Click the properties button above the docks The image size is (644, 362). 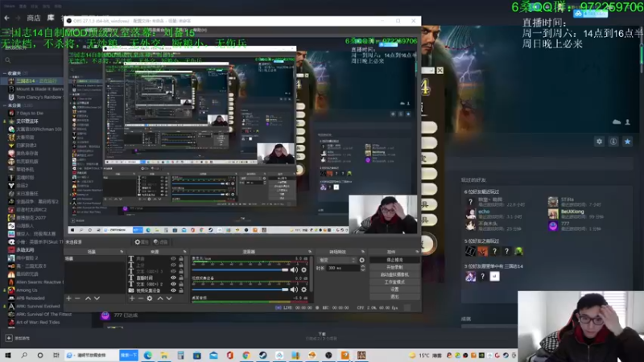[142, 242]
